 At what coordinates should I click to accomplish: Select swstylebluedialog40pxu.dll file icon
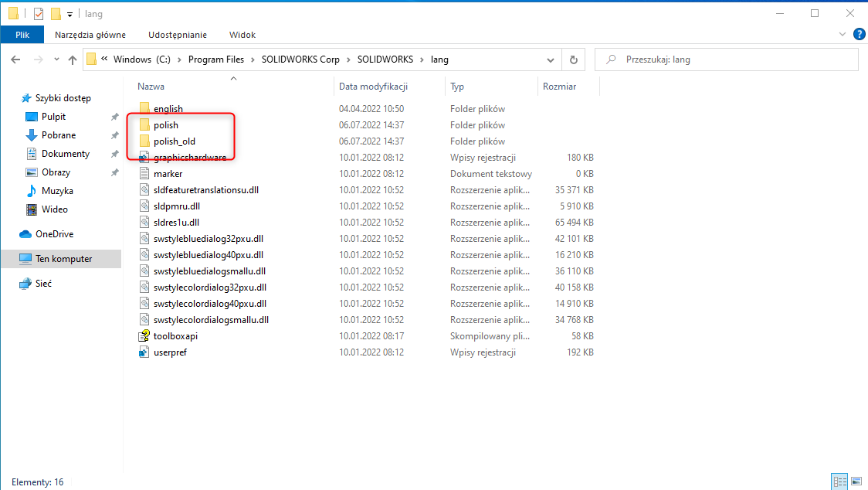[144, 254]
